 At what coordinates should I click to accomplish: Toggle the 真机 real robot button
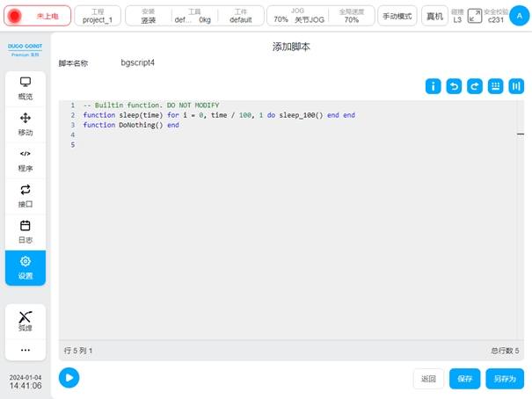click(x=434, y=16)
